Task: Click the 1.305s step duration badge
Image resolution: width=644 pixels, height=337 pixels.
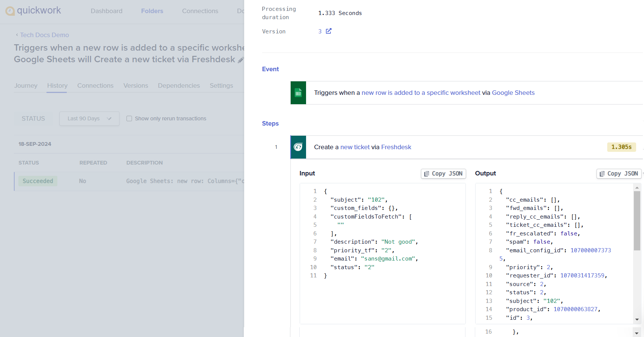Action: 621,147
